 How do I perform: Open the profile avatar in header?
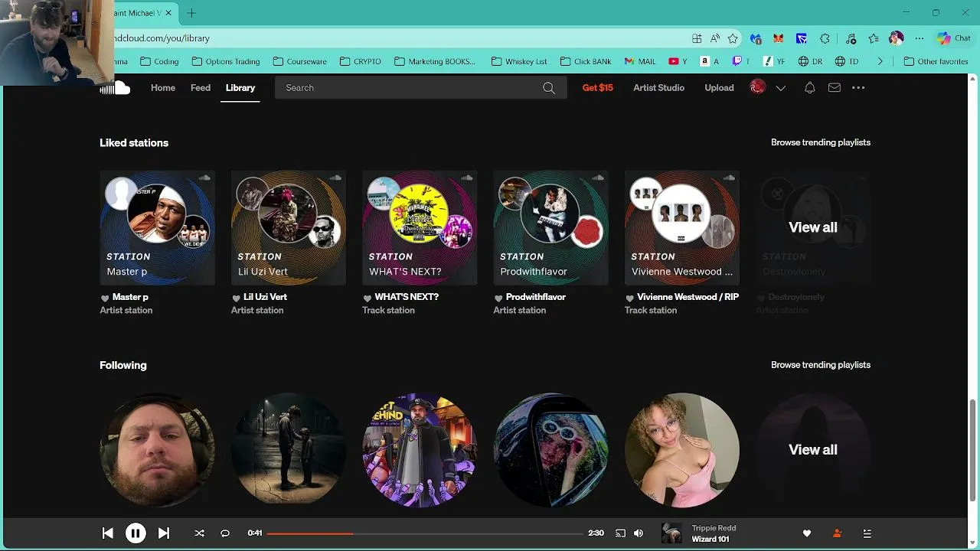[x=758, y=87]
